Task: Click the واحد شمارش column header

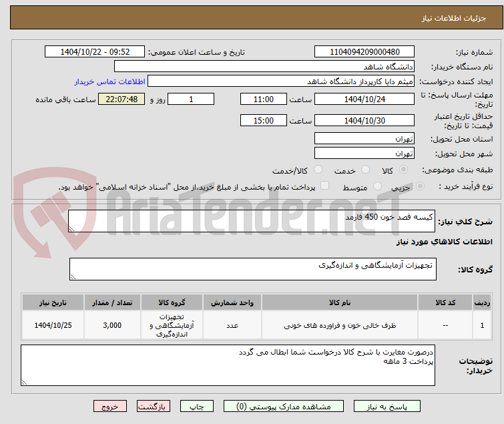Action: pos(232,302)
